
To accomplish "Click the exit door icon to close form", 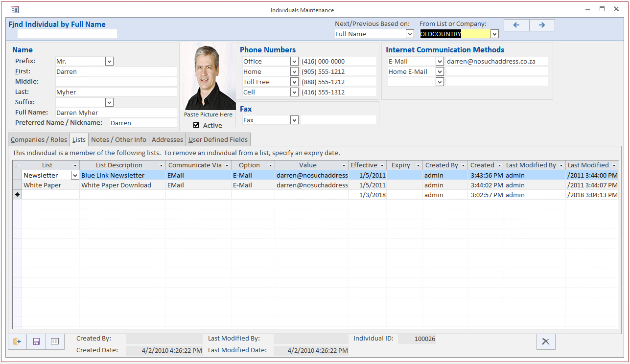I will click(17, 341).
